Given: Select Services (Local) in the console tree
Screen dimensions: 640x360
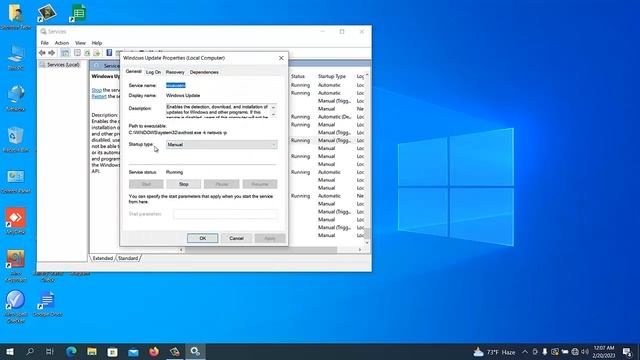Looking at the screenshot, I should (x=60, y=64).
